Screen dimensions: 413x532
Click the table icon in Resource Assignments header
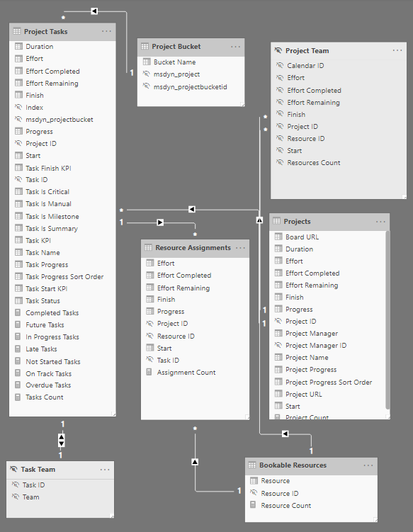148,248
